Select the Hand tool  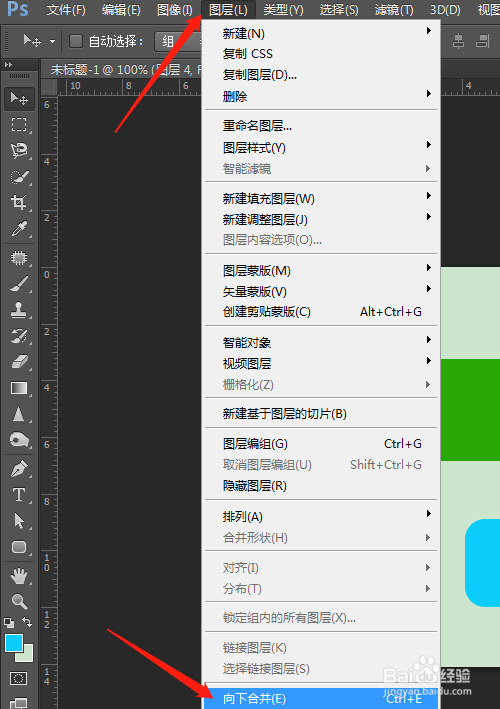click(19, 576)
